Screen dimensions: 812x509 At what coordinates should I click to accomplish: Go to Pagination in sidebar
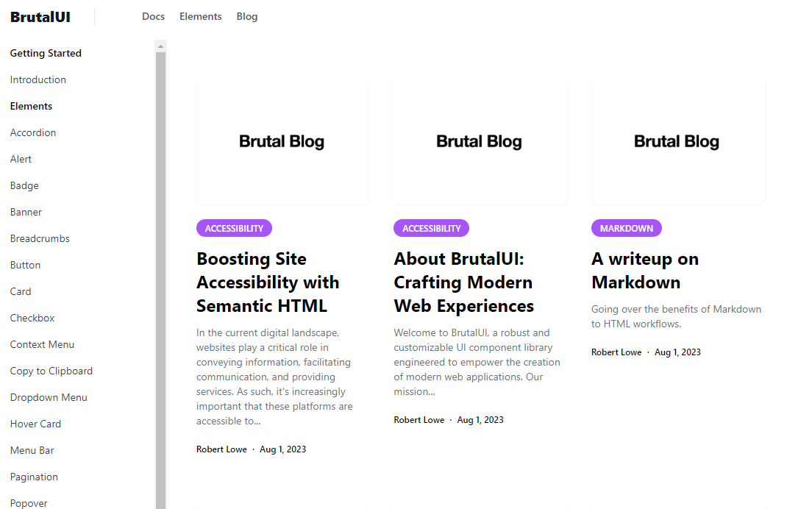pyautogui.click(x=34, y=477)
